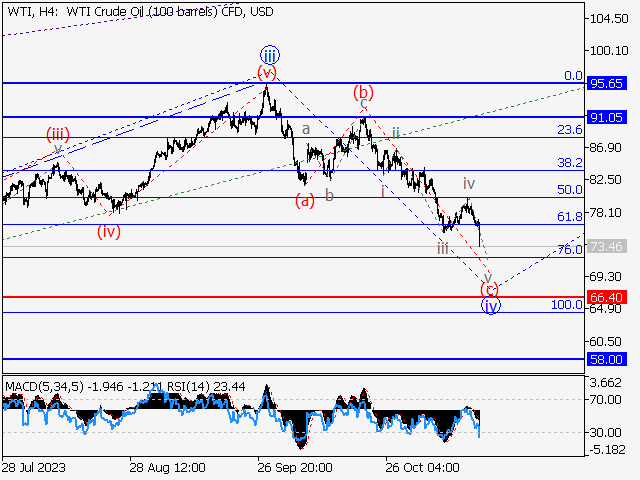The image size is (640, 480).
Task: Click the 30.00 RSI axis level
Action: tap(606, 432)
